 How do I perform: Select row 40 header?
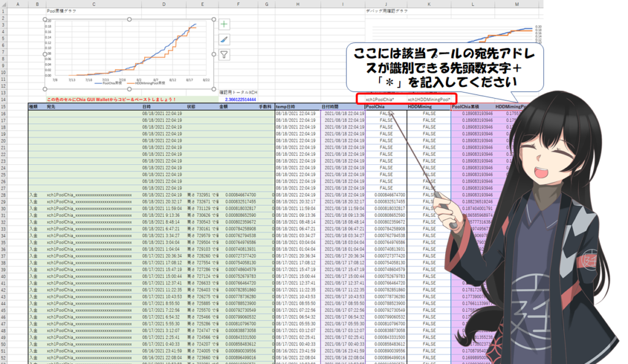tap(4, 276)
